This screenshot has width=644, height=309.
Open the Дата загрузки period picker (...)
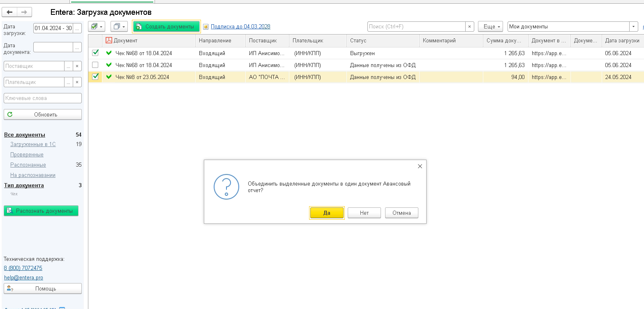pos(77,28)
